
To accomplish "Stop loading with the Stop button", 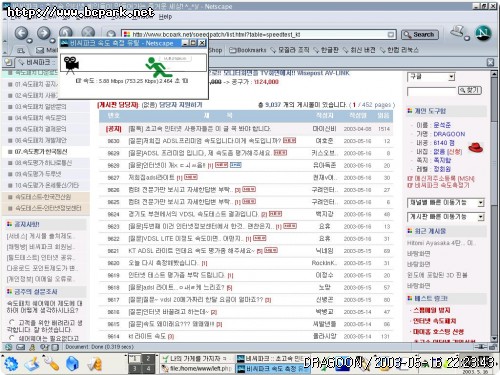I will [x=88, y=32].
